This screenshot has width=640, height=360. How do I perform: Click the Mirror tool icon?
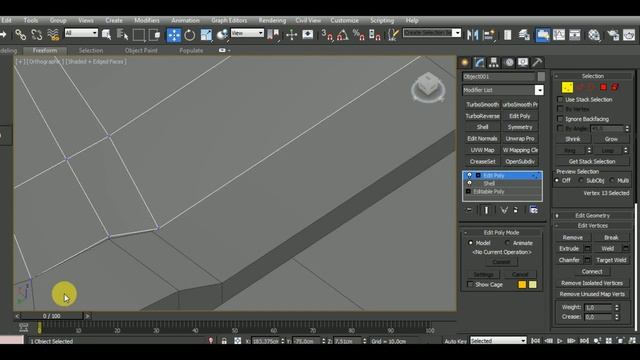[472, 35]
